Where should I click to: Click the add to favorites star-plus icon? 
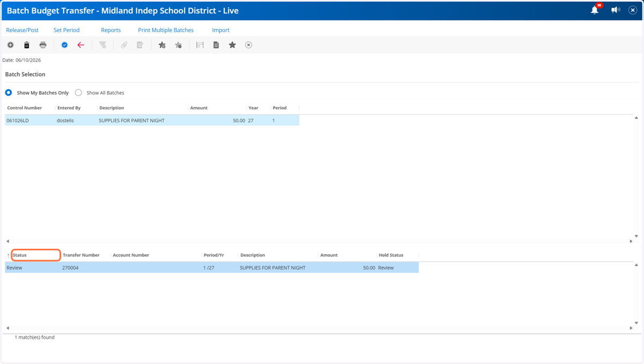(x=162, y=45)
